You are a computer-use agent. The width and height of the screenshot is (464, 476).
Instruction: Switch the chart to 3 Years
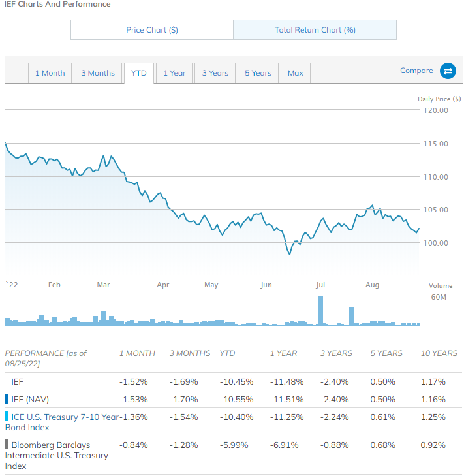(x=215, y=73)
